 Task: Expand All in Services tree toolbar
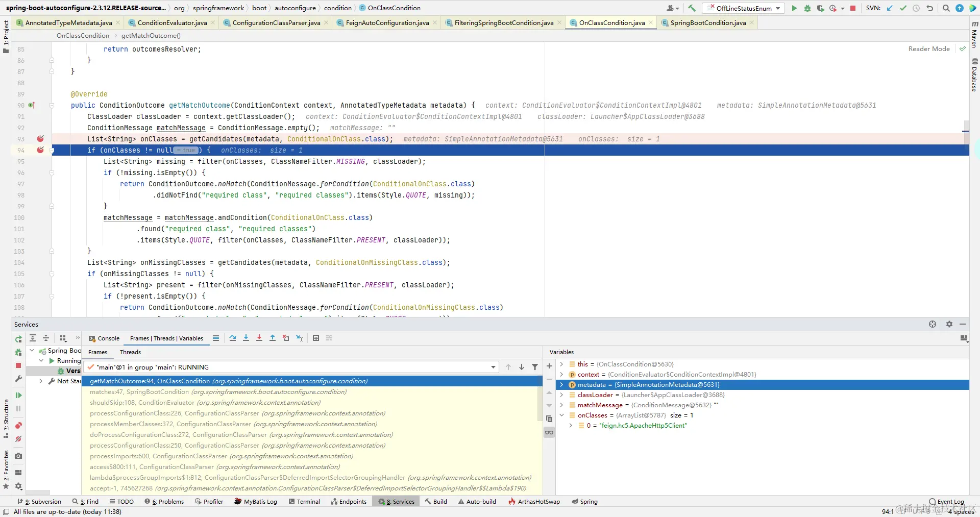[x=33, y=338]
